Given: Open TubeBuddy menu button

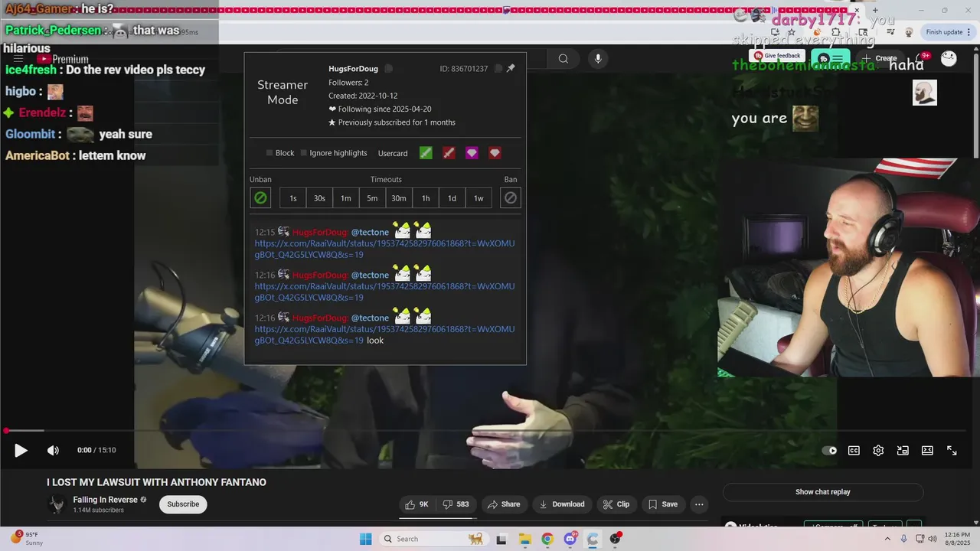Looking at the screenshot, I should (x=830, y=58).
